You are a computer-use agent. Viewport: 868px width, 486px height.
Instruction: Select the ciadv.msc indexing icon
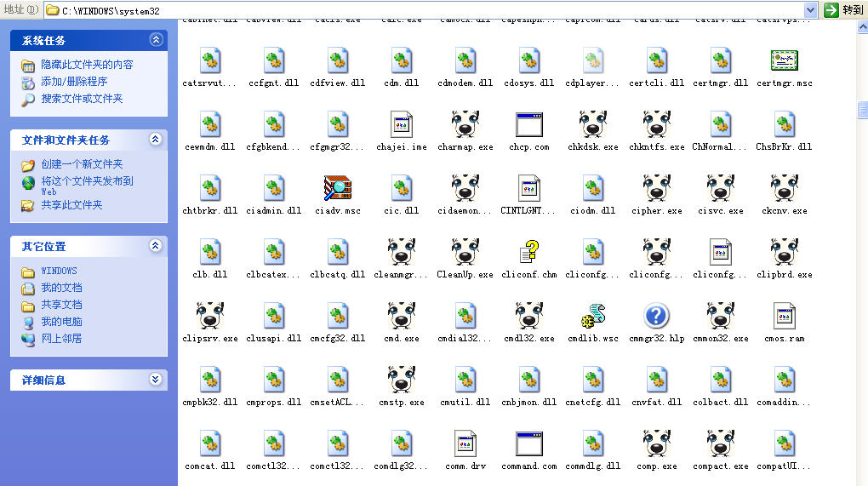pos(338,188)
